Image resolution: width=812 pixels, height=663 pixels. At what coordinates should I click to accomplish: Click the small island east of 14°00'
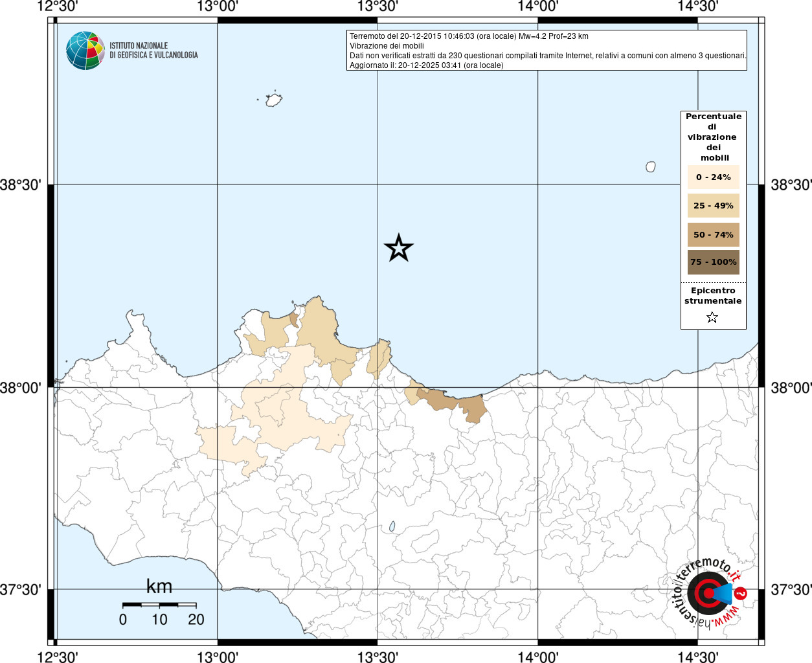[x=651, y=166]
